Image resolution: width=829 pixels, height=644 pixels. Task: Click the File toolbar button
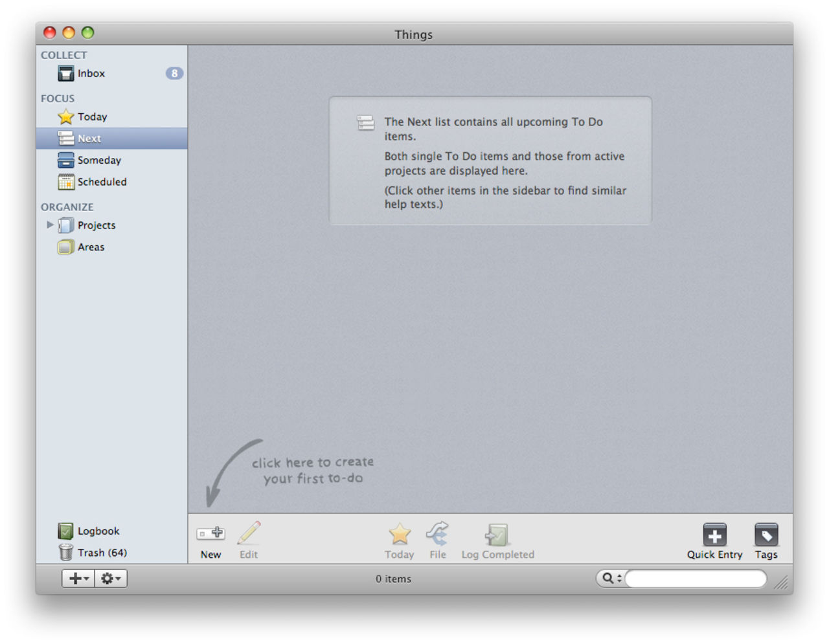[x=437, y=536]
